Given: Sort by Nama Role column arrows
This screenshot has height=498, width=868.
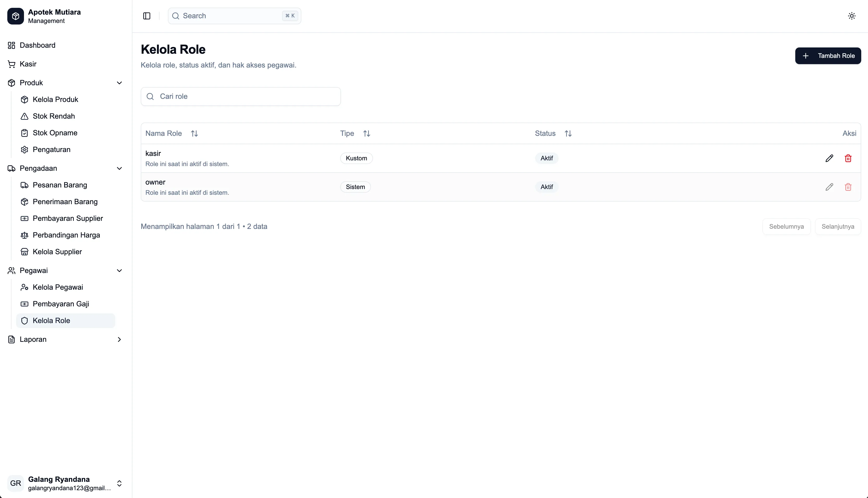Looking at the screenshot, I should pyautogui.click(x=194, y=133).
